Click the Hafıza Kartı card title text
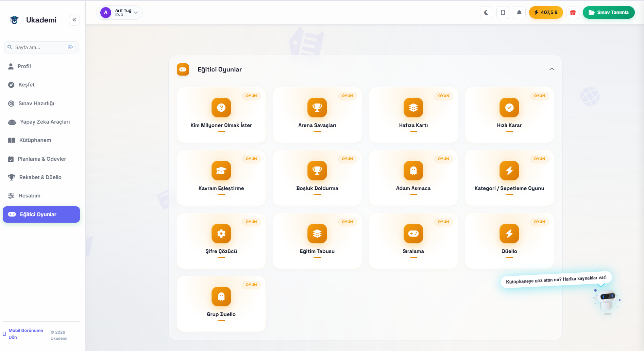The image size is (644, 351). pos(413,125)
